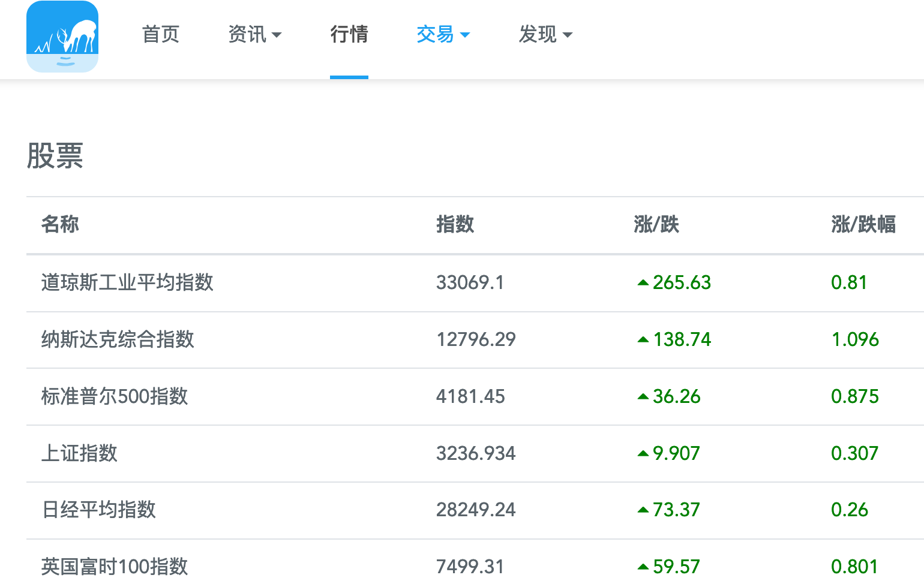Expand the 发现 dropdown menu
Image resolution: width=924 pixels, height=584 pixels.
click(x=545, y=35)
